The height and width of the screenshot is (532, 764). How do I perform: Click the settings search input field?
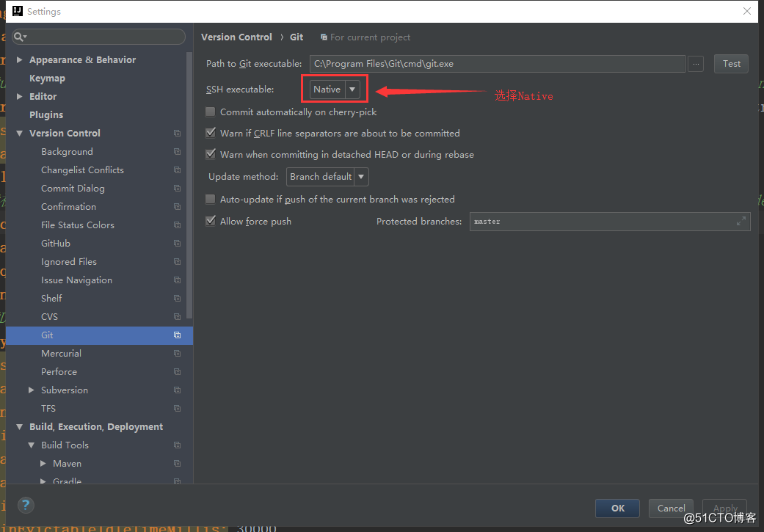point(99,37)
